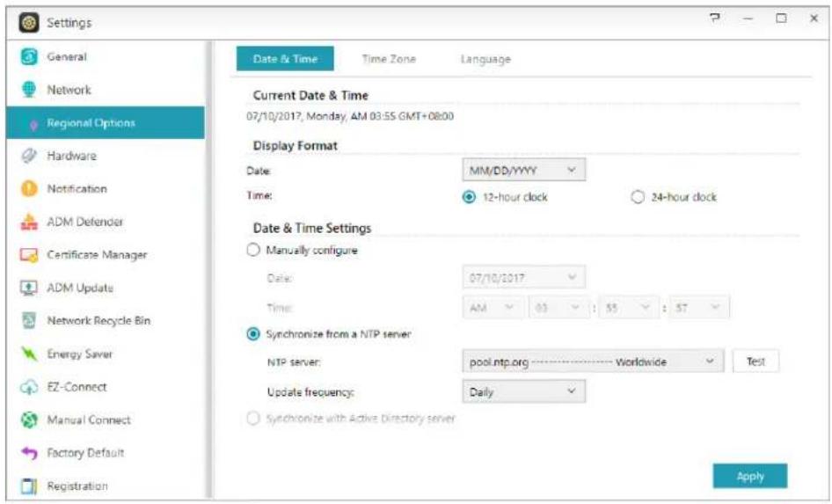
Task: Click the ADM Defender firewall icon
Action: [29, 222]
